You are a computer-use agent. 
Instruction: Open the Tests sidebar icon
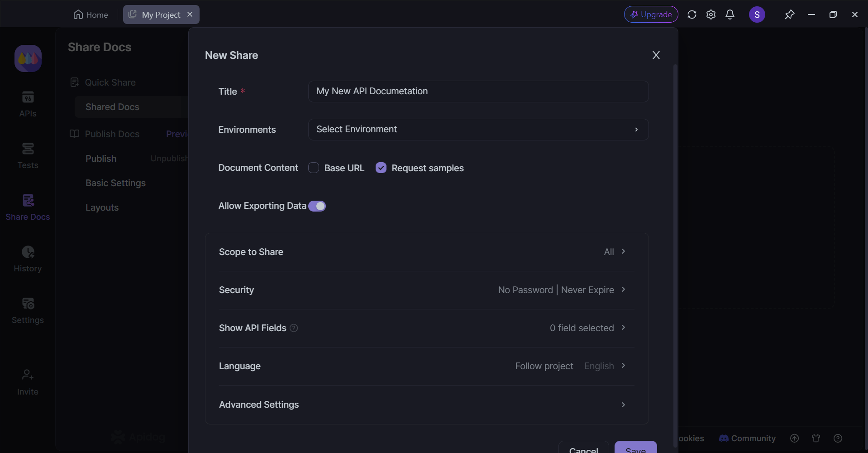point(28,155)
